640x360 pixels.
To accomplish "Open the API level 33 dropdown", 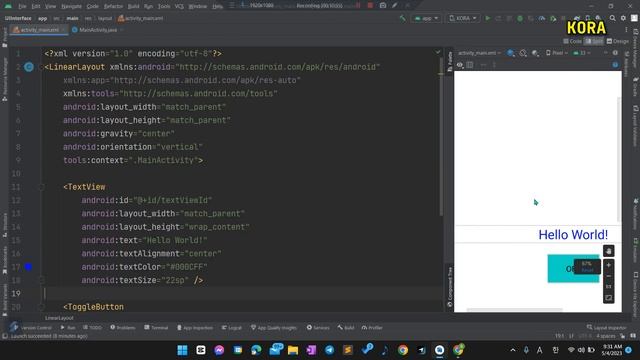I will (582, 53).
